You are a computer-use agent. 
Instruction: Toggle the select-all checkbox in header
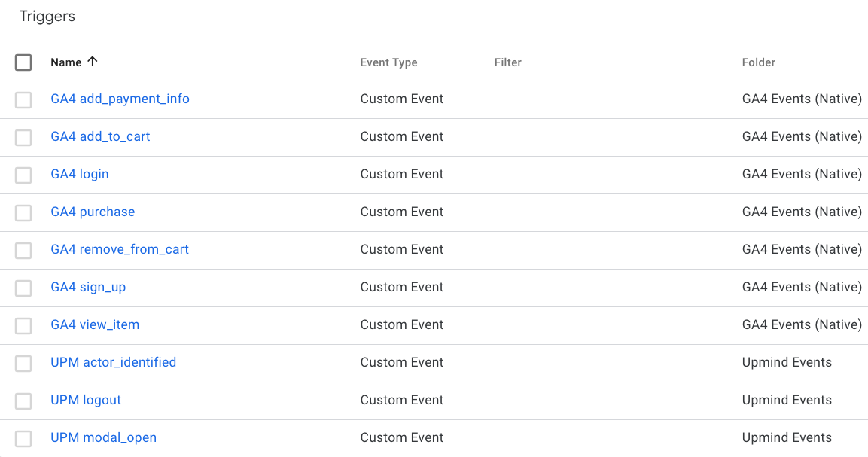[x=23, y=62]
